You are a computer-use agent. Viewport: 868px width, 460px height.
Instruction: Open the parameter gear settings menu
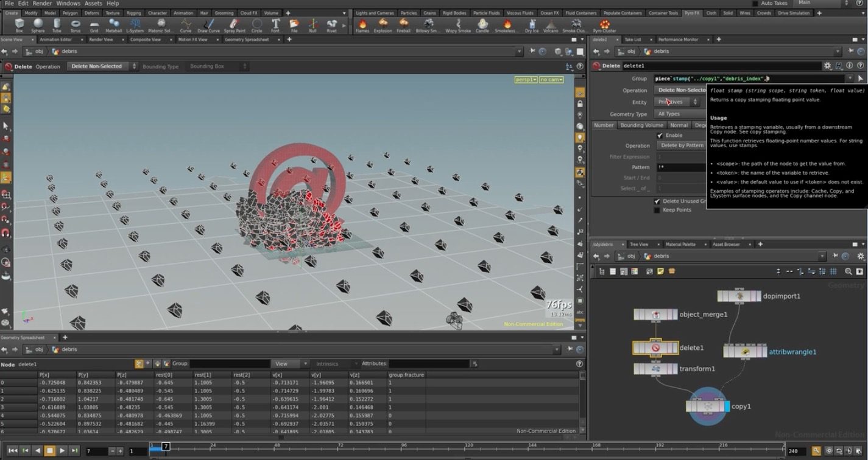[x=827, y=66]
